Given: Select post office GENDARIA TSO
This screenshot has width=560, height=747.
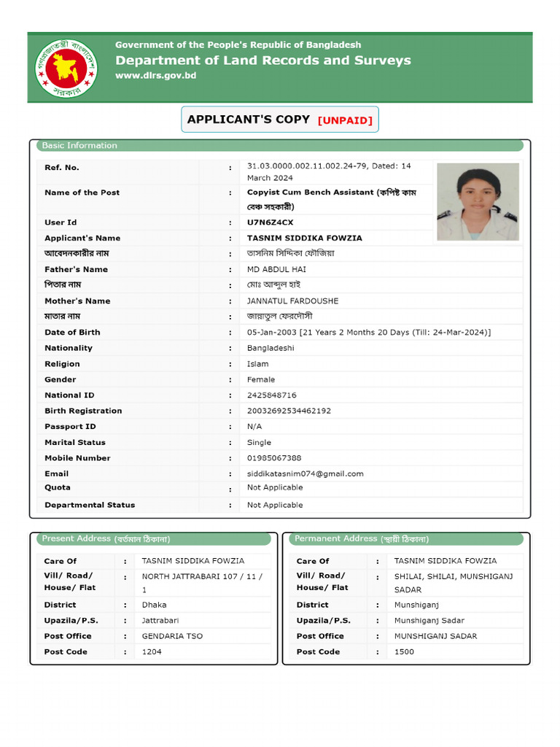Looking at the screenshot, I should pyautogui.click(x=172, y=636).
